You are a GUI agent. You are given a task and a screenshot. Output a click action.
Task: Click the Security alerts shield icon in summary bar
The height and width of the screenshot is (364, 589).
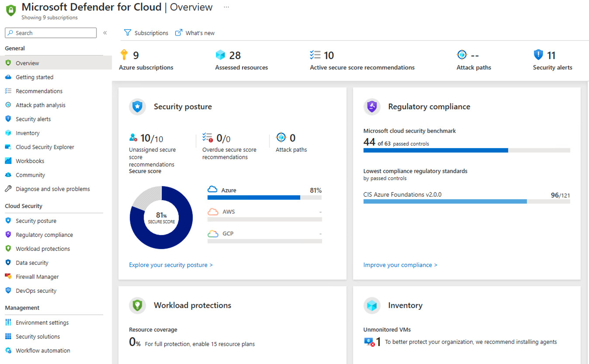[x=538, y=55]
